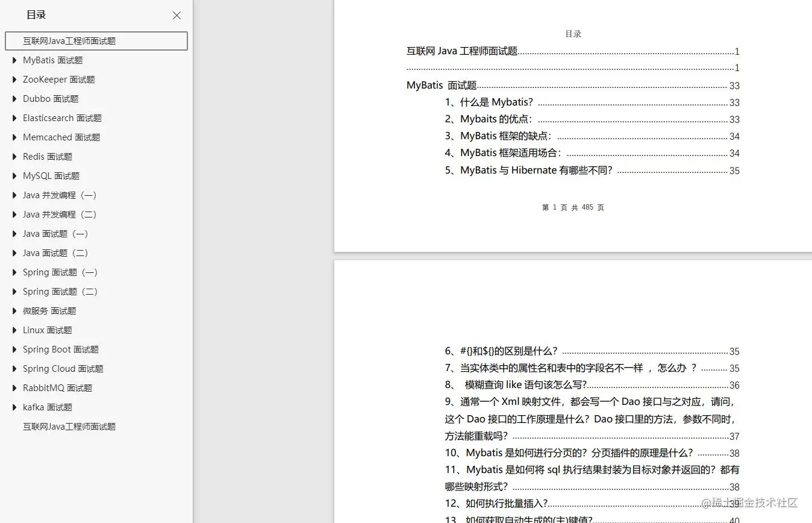This screenshot has height=523, width=812.
Task: Click the 第 1 页 共 485 页 footer text
Action: pos(573,207)
